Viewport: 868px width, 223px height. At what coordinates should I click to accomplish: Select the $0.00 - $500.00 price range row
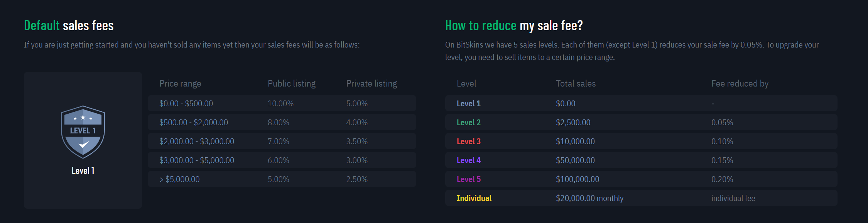click(x=186, y=104)
